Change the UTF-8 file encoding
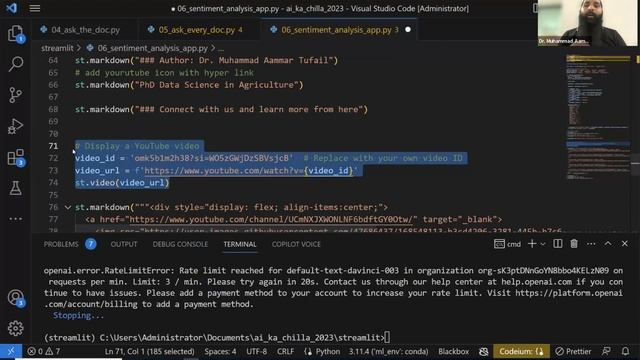 (256, 351)
